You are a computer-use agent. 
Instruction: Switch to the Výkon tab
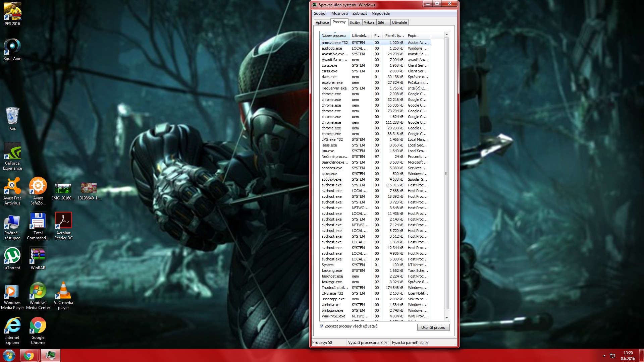point(369,22)
